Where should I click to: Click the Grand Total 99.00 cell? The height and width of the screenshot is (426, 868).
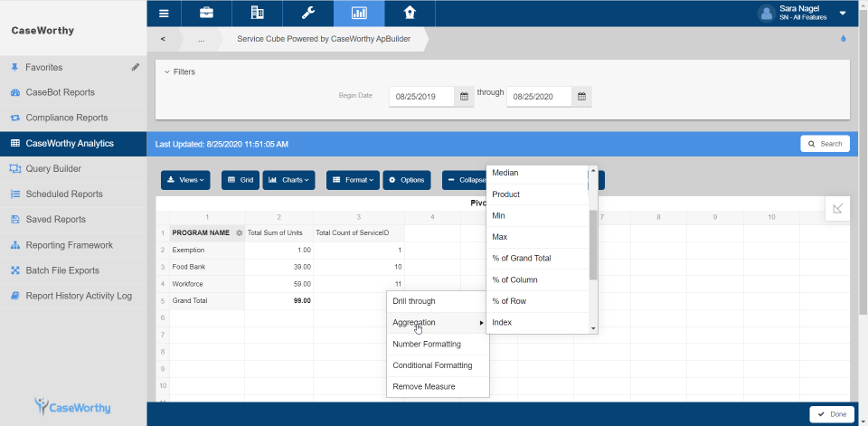point(279,301)
